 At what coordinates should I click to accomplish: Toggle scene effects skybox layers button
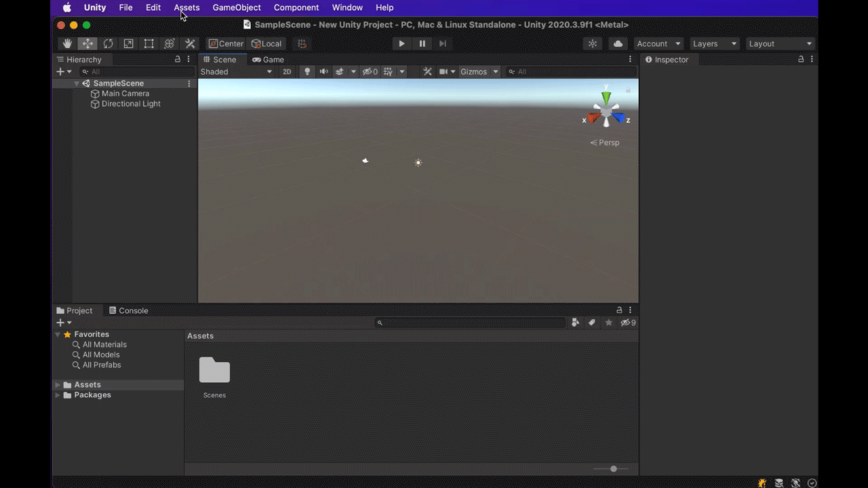pyautogui.click(x=340, y=72)
